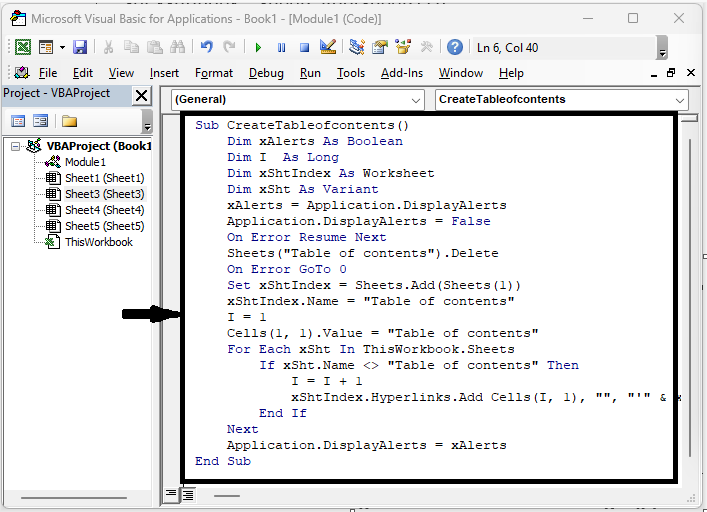Open the Tools menu
Viewport: 707px width, 512px height.
click(351, 73)
